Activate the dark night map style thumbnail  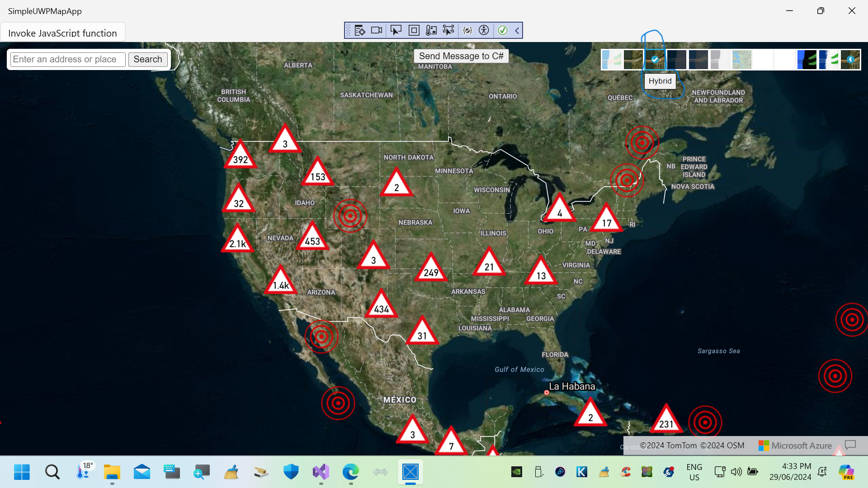pos(677,59)
